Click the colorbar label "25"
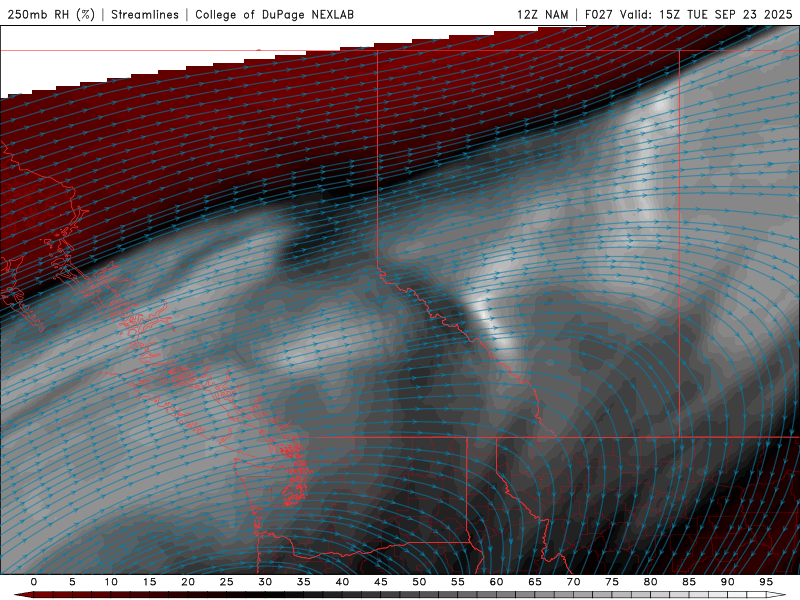 [227, 582]
